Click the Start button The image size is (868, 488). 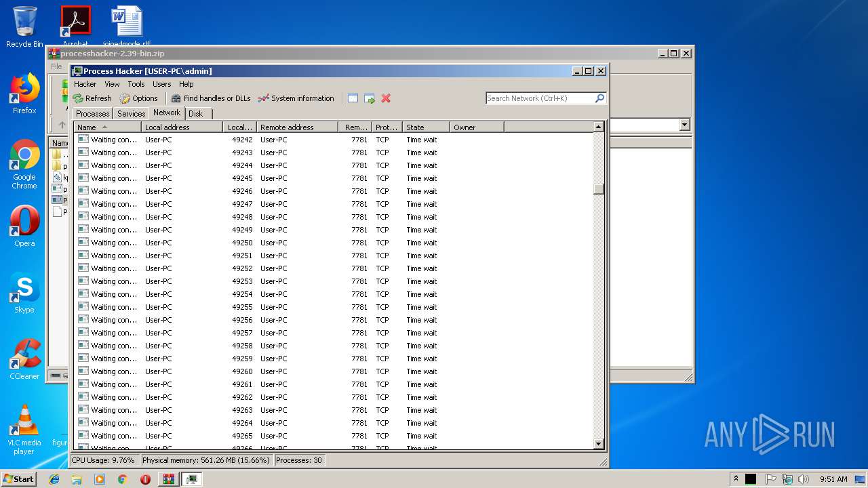click(18, 479)
